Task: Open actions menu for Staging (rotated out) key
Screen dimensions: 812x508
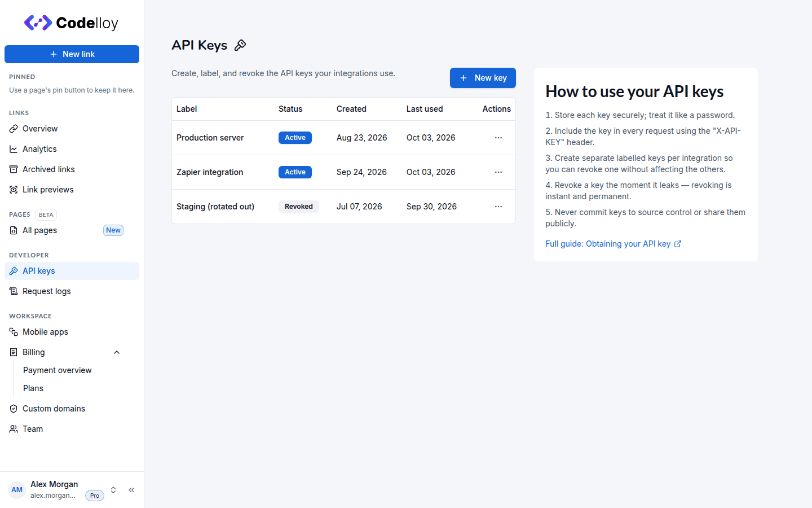Action: [498, 207]
